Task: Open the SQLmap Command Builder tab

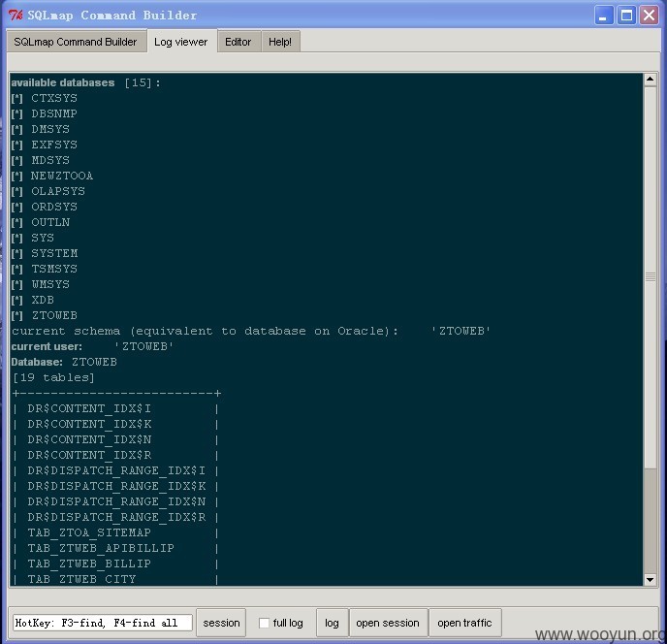Action: pos(76,42)
